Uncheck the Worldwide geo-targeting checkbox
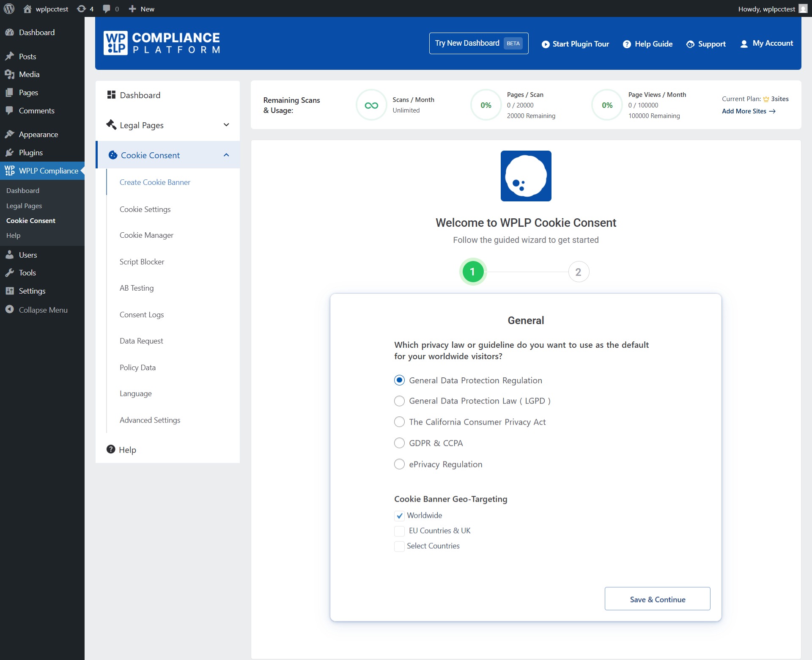812x660 pixels. 399,515
